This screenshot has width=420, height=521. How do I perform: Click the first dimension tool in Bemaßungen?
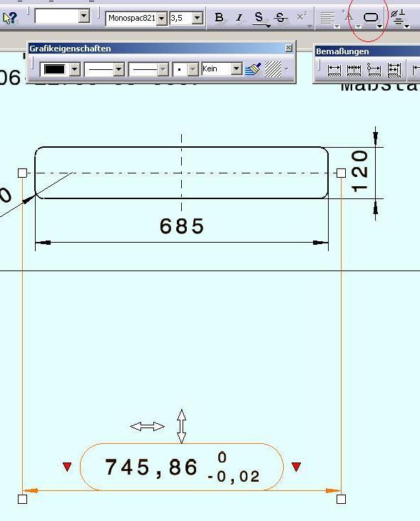pyautogui.click(x=334, y=70)
